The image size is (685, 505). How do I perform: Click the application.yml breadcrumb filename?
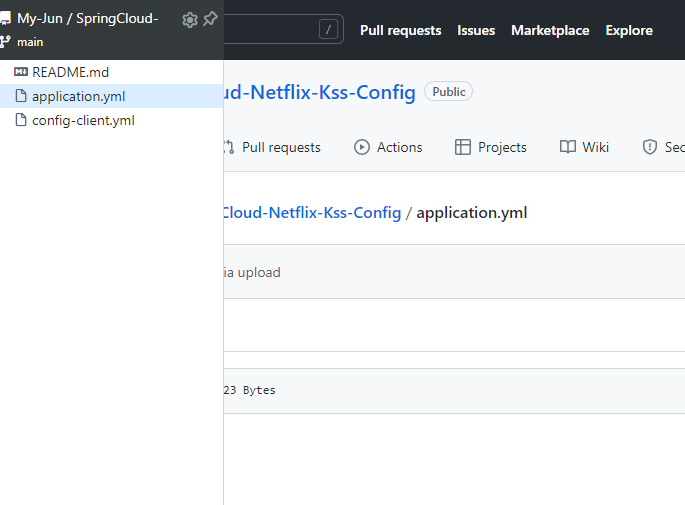point(472,213)
